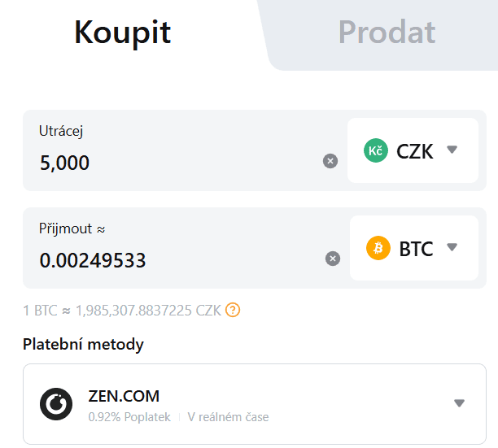498x448 pixels.
Task: Click the orange Bitcoin icon
Action: [378, 248]
